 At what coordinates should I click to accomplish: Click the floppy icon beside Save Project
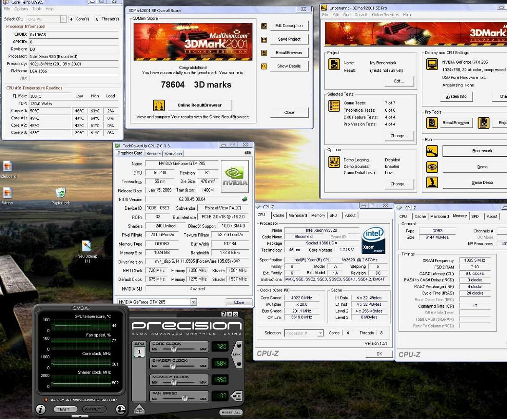(x=264, y=40)
